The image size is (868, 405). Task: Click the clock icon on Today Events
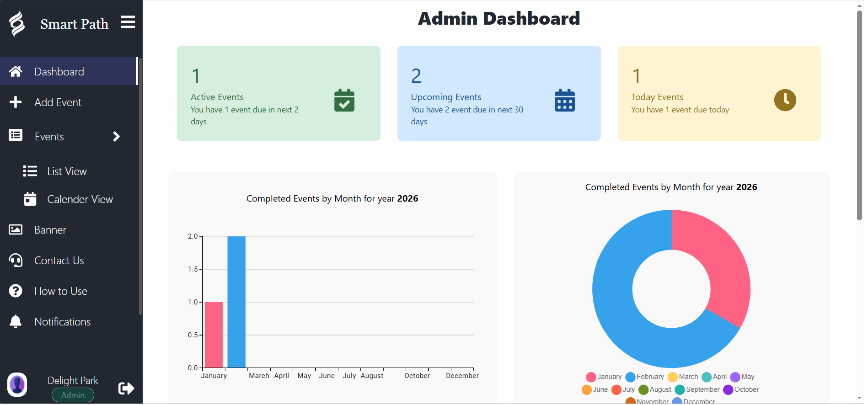click(x=785, y=100)
